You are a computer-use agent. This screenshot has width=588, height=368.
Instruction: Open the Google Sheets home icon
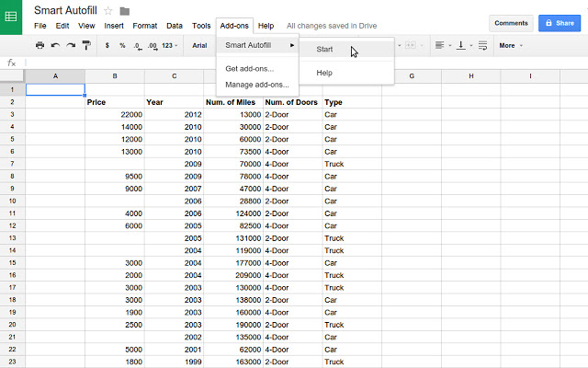pos(13,17)
